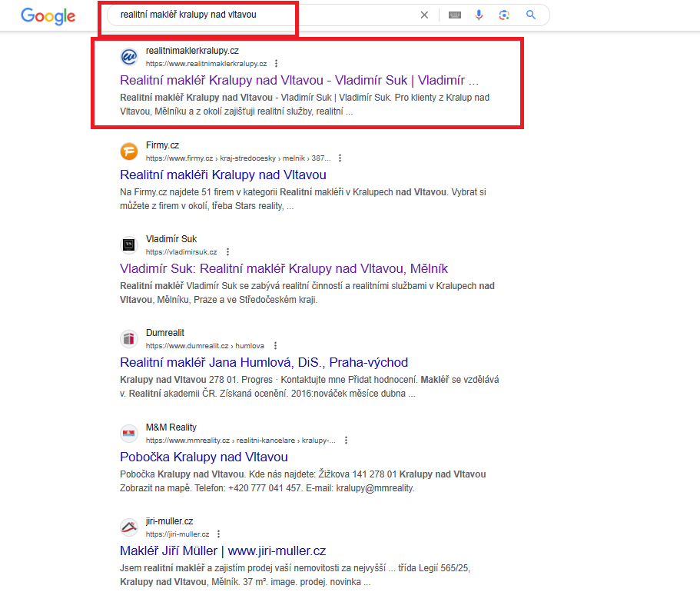This screenshot has height=602, width=700.
Task: Click URL https://jiri-muller.cz
Action: pos(177,534)
